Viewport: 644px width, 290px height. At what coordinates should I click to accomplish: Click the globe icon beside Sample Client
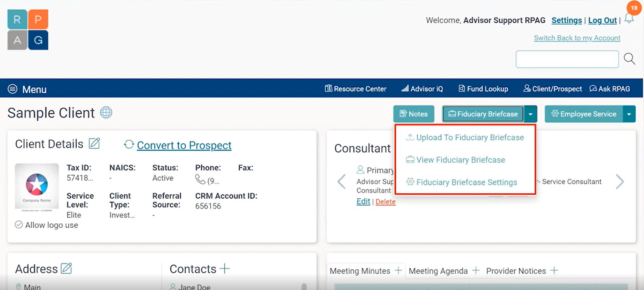106,113
